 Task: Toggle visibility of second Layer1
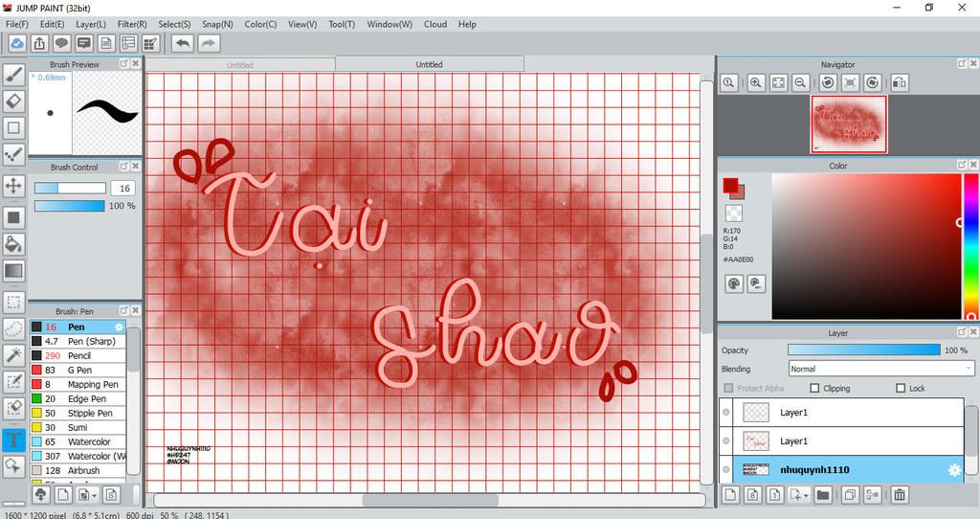click(726, 440)
